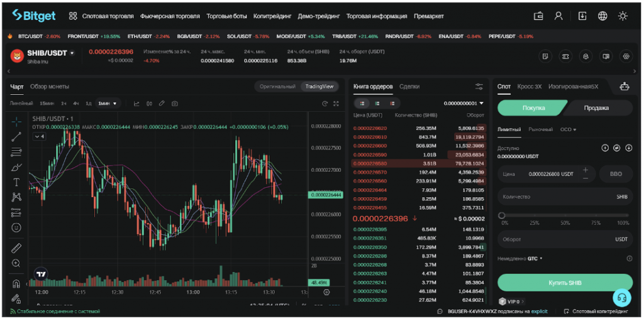Screen dimensions: 644x319
Task: Open the trading bot robot icon
Action: pos(624,87)
